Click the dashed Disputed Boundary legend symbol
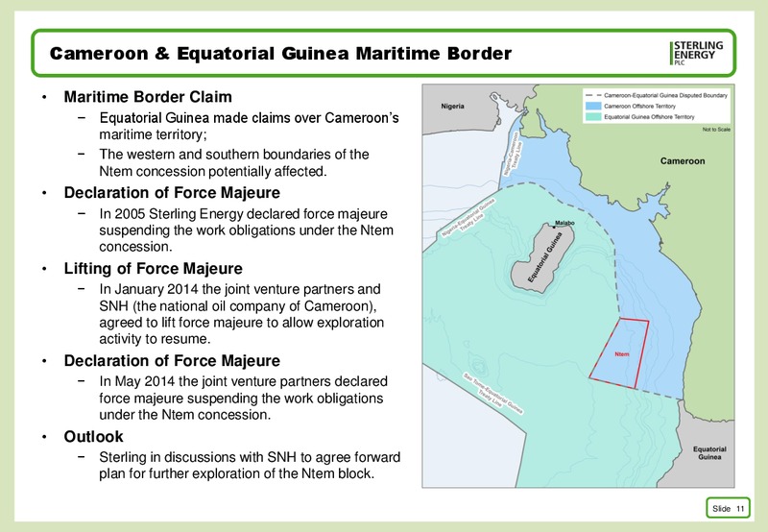Image resolution: width=768 pixels, height=532 pixels. click(x=593, y=95)
